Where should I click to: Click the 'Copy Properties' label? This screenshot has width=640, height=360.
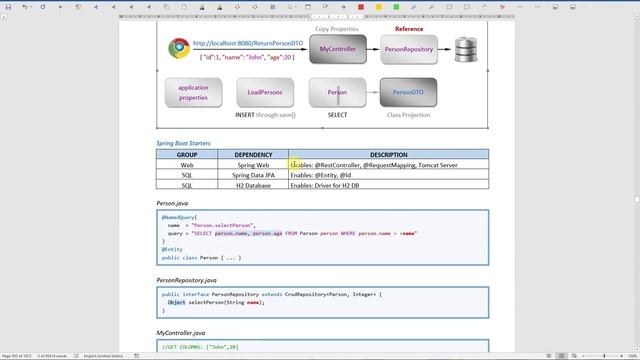(x=337, y=29)
